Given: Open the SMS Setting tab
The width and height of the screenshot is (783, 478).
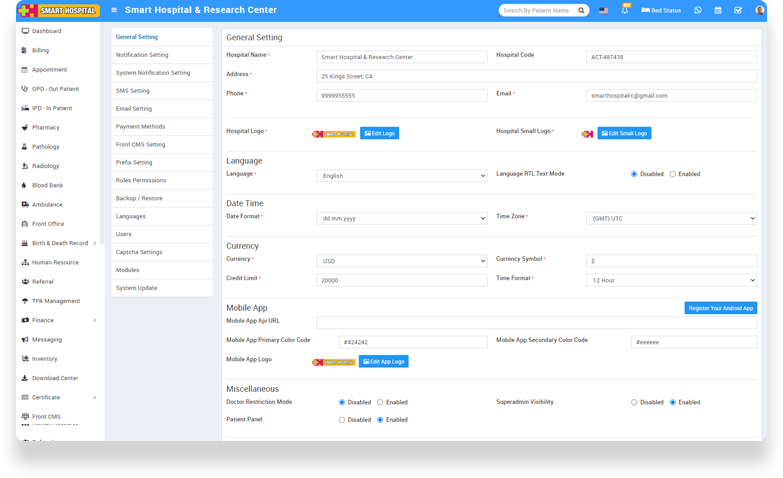Looking at the screenshot, I should tap(133, 91).
